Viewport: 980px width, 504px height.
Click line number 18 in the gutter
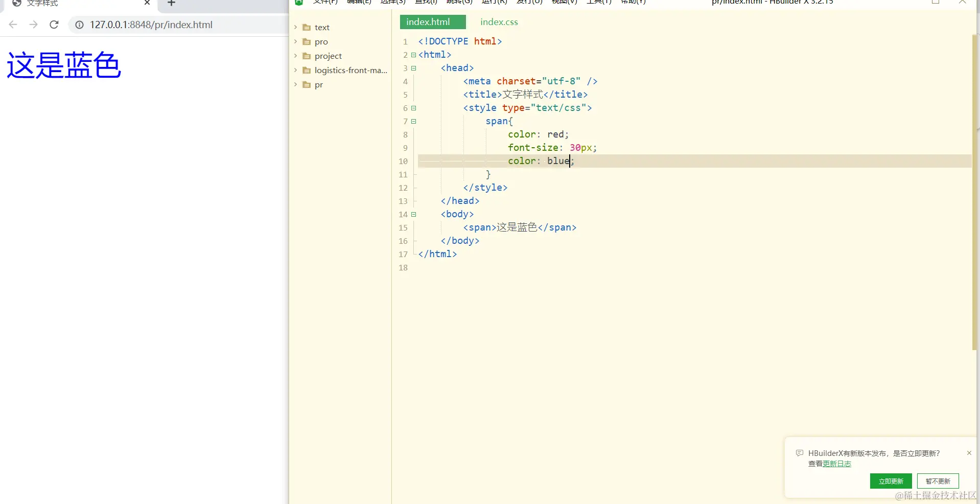(x=403, y=267)
